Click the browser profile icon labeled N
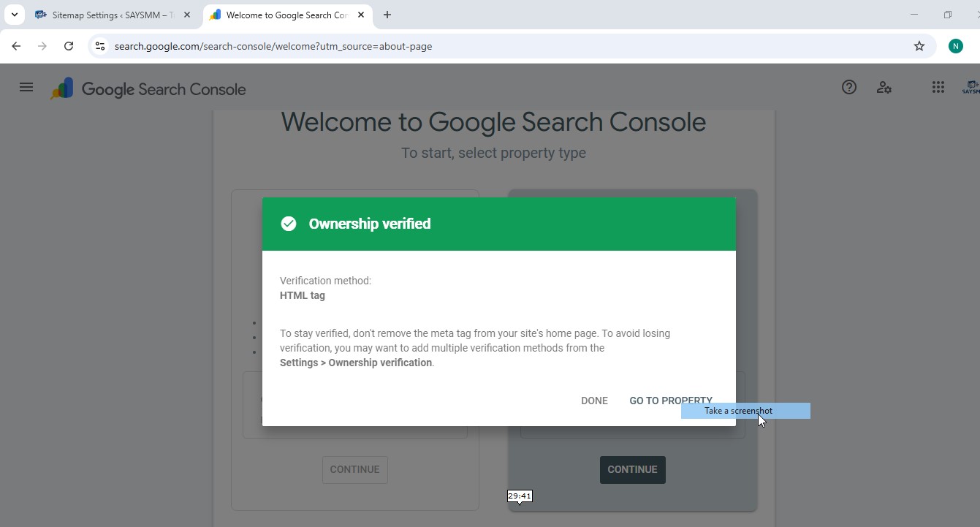This screenshot has width=980, height=527. 955,45
